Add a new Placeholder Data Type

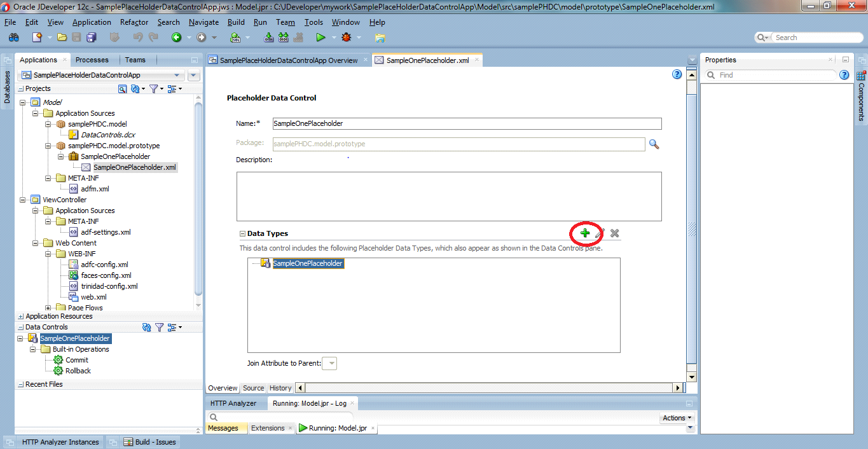(x=585, y=233)
